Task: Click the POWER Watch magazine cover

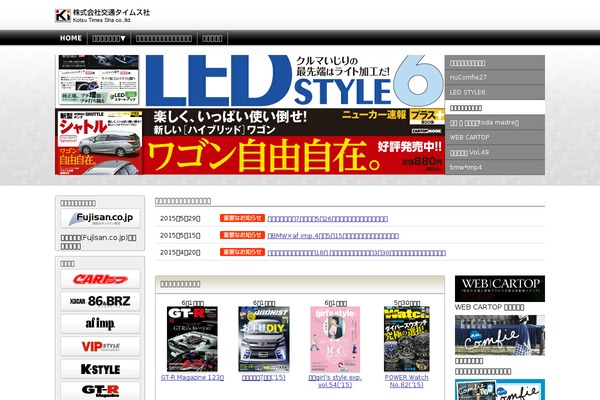Action: 407,339
